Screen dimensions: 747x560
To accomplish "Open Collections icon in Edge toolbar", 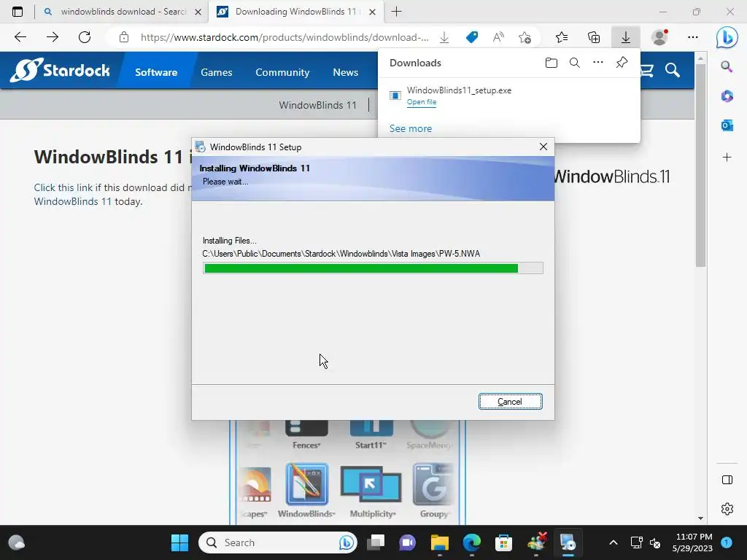I will pyautogui.click(x=594, y=37).
